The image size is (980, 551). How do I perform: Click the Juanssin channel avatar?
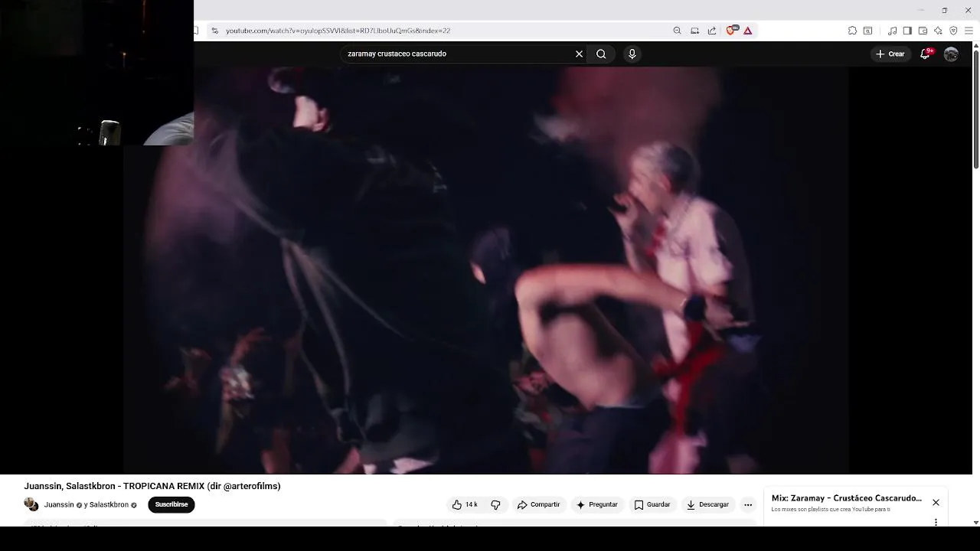pos(31,504)
